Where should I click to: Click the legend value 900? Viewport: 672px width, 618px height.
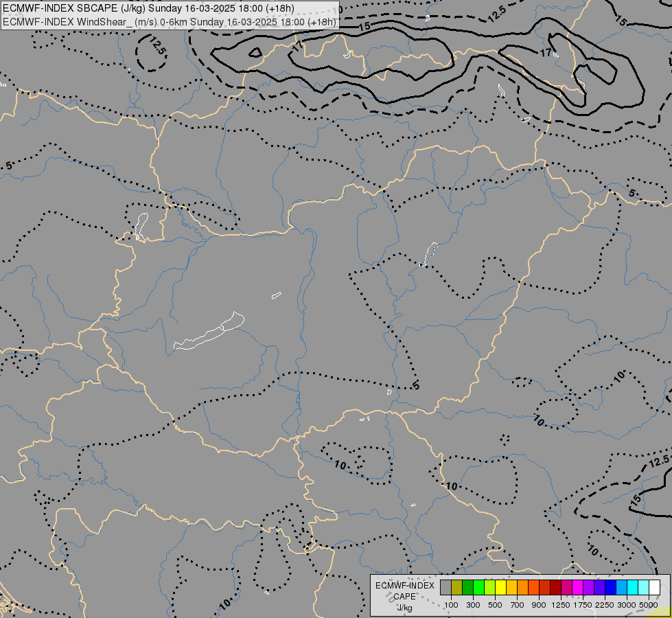[x=539, y=605]
